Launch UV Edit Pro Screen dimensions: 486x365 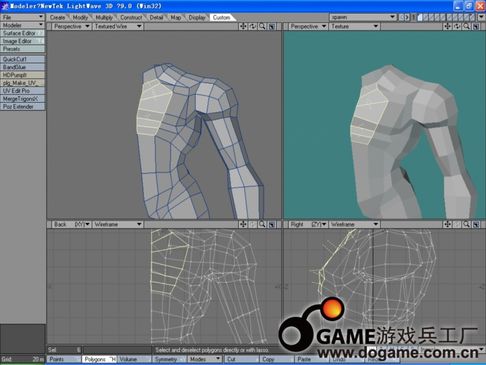pyautogui.click(x=22, y=91)
